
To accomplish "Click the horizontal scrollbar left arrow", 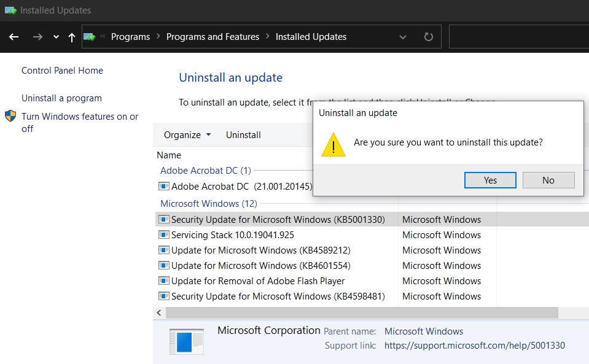I will point(159,312).
